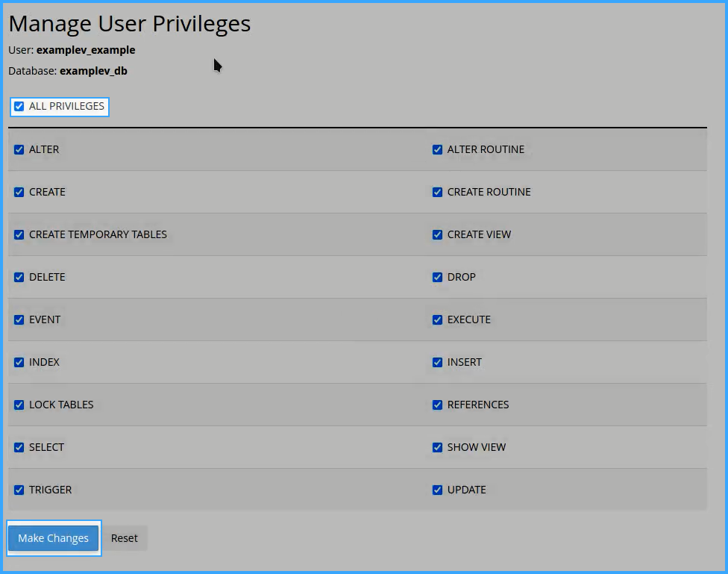The height and width of the screenshot is (574, 728).
Task: Disable the TRIGGER privilege checkbox
Action: [x=19, y=490]
